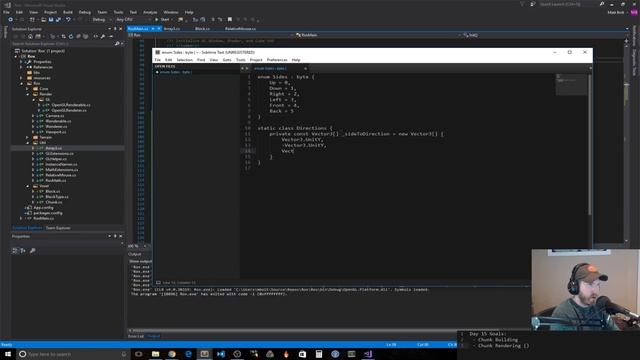Open File Explorer from taskbar
This screenshot has height=360, width=640.
[155, 354]
